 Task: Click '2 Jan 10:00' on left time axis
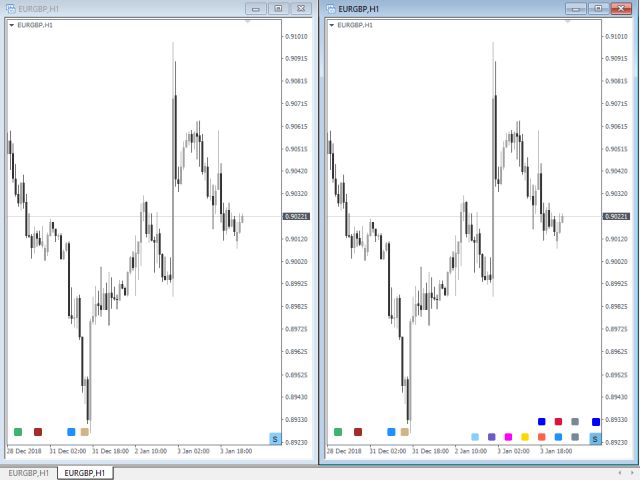point(151,451)
